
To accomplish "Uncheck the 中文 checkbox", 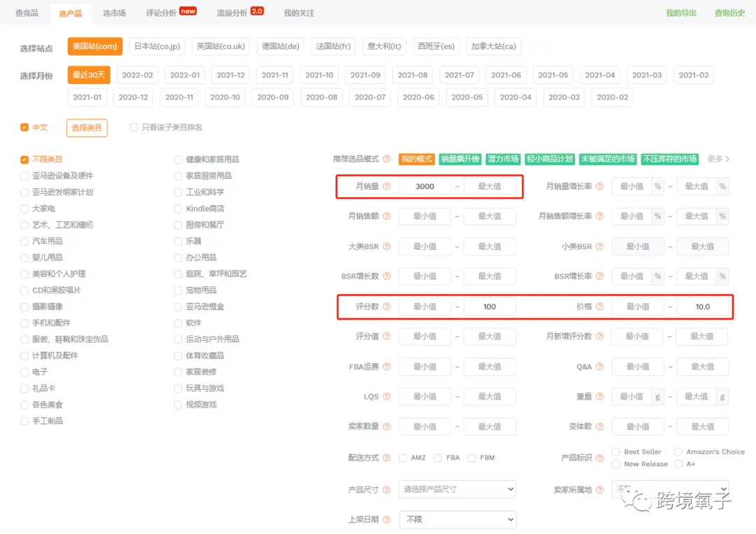I will (x=24, y=127).
